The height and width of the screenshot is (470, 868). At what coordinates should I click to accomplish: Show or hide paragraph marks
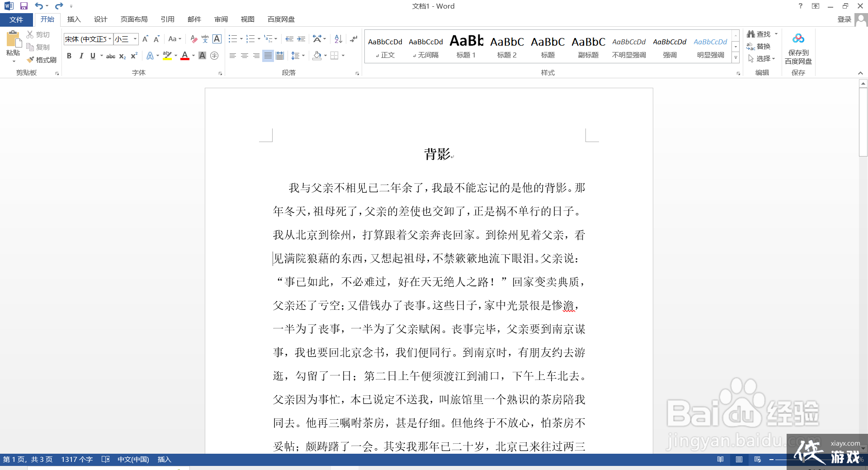(x=354, y=39)
